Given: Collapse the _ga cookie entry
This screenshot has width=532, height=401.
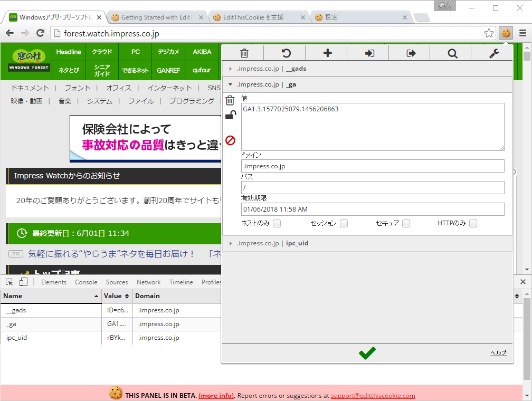Looking at the screenshot, I should [x=367, y=84].
